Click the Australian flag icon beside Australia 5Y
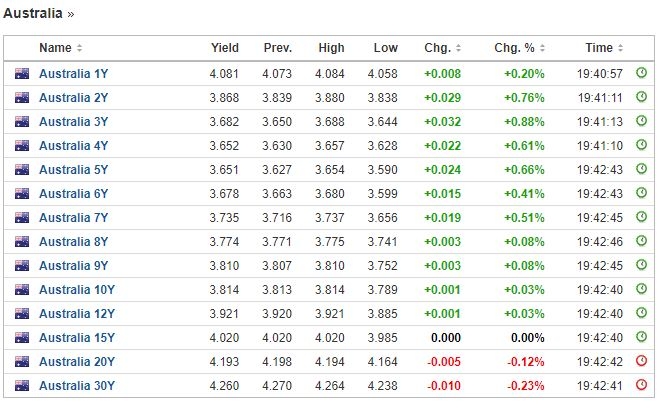This screenshot has width=662, height=412. point(22,170)
